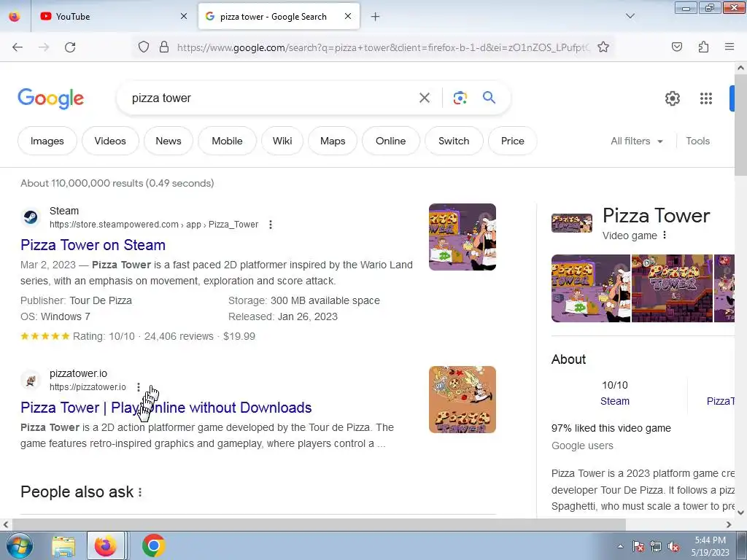Go back with the browser back arrow
The width and height of the screenshot is (747, 560).
[18, 47]
